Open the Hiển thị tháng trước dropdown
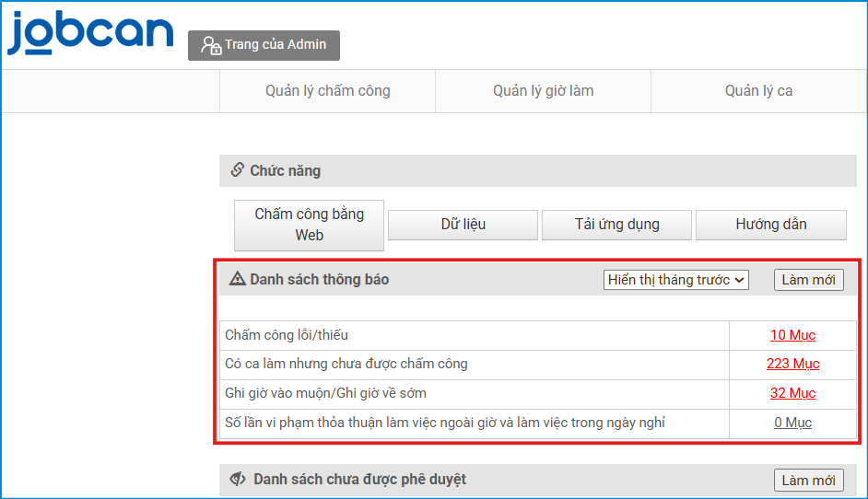The width and height of the screenshot is (868, 499). pos(676,280)
